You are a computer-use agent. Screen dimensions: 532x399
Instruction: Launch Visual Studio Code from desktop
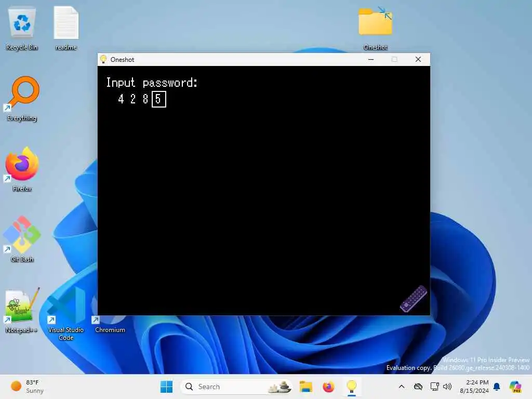click(x=66, y=314)
